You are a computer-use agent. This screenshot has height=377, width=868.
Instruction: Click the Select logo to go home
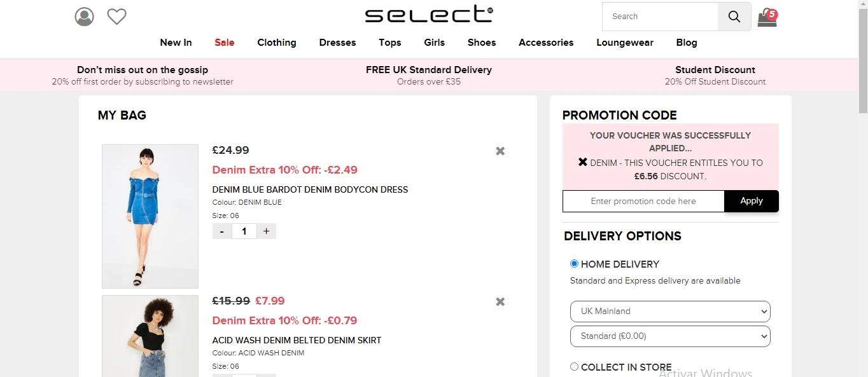(429, 15)
